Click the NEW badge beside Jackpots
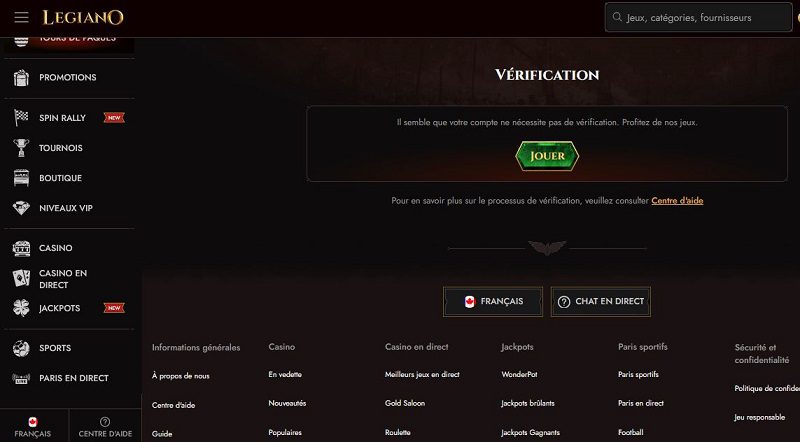Viewport: 800px width, 442px height. [x=114, y=308]
